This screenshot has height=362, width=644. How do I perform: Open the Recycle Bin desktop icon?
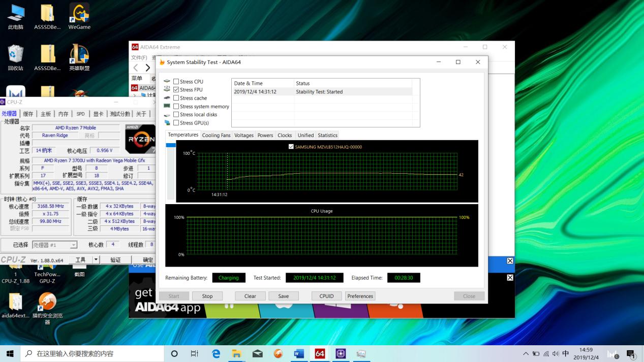coord(15,57)
